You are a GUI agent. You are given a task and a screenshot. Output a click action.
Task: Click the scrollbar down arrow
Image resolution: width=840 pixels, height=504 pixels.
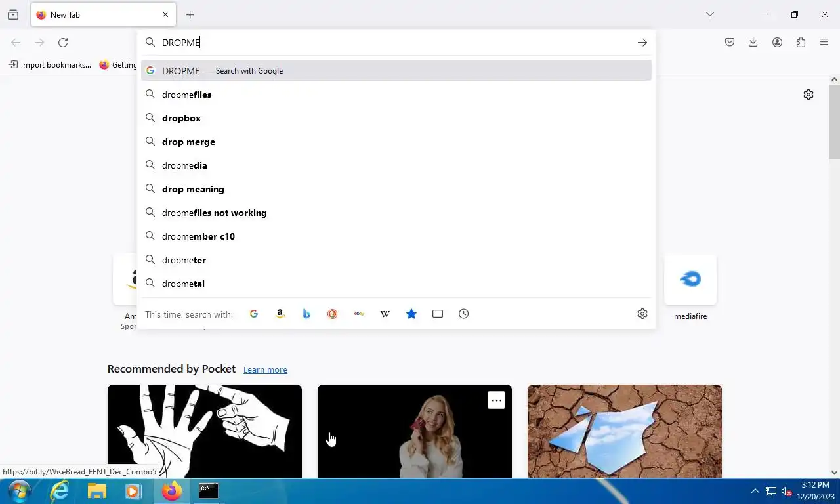click(834, 472)
